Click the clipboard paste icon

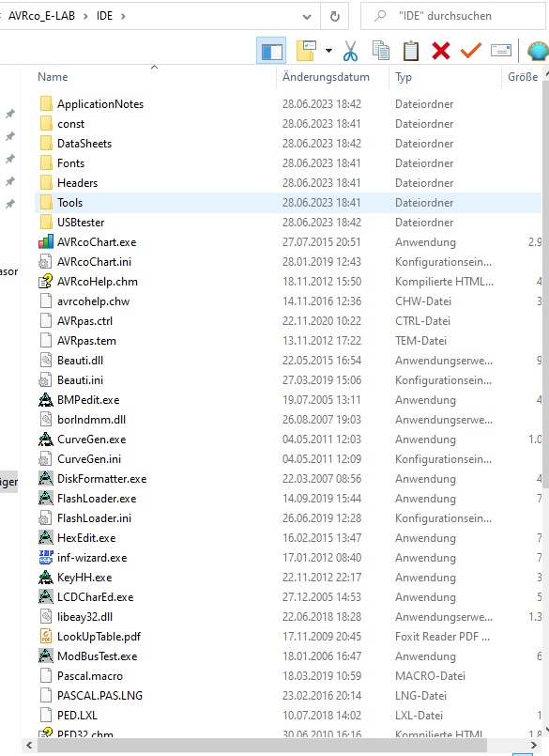click(411, 51)
